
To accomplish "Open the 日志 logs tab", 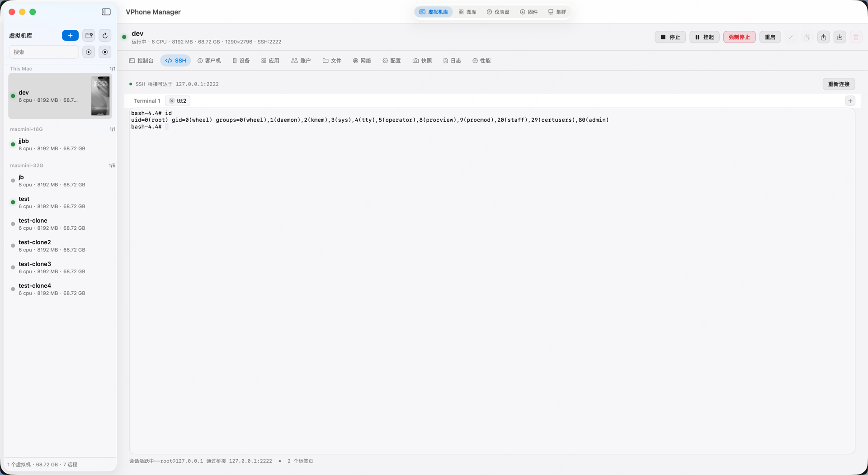I will click(x=452, y=61).
